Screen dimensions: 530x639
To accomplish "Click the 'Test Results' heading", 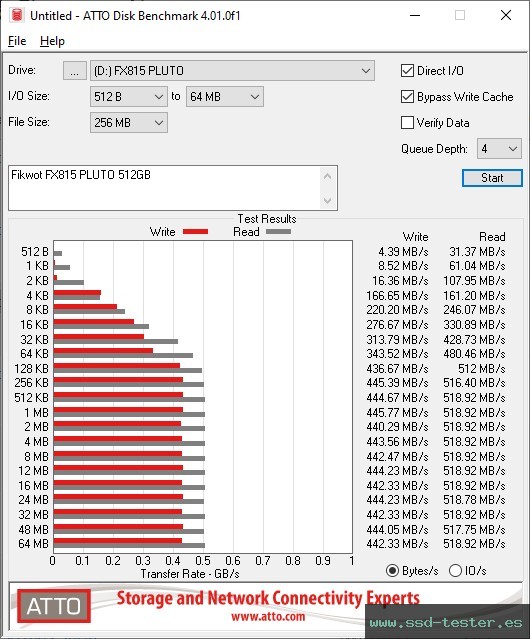I will pos(267,219).
